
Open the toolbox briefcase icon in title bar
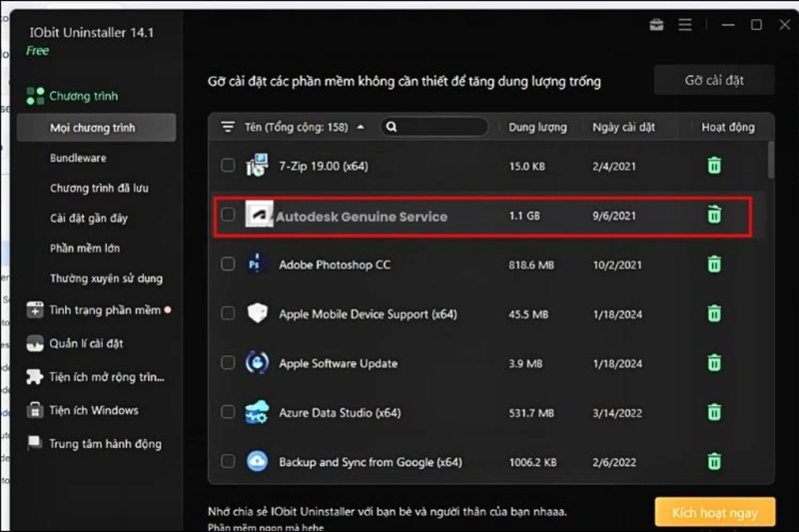[x=656, y=24]
